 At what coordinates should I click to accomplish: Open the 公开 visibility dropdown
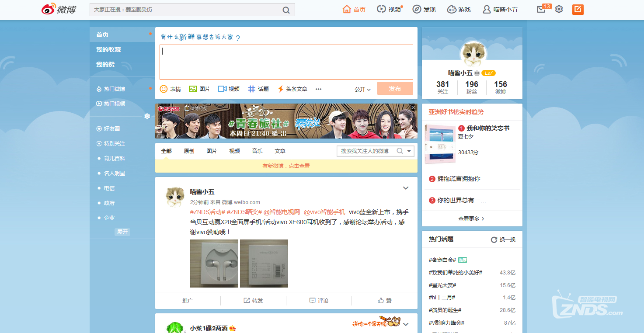click(x=362, y=89)
